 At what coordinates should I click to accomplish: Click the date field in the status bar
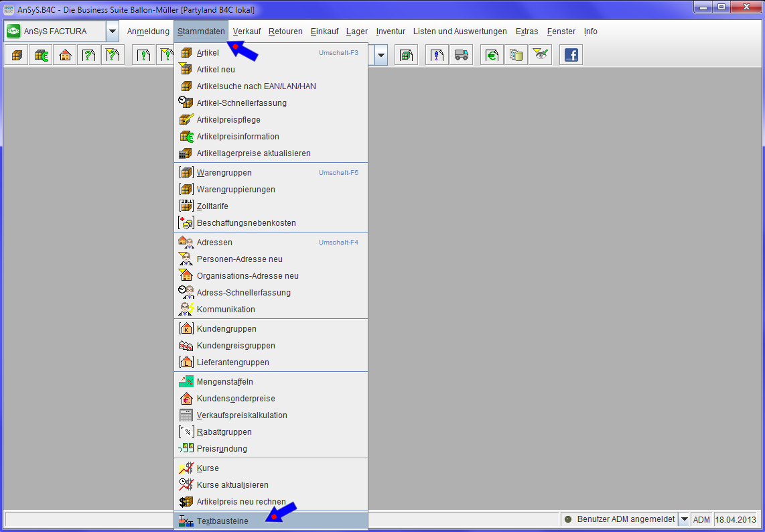pyautogui.click(x=735, y=519)
